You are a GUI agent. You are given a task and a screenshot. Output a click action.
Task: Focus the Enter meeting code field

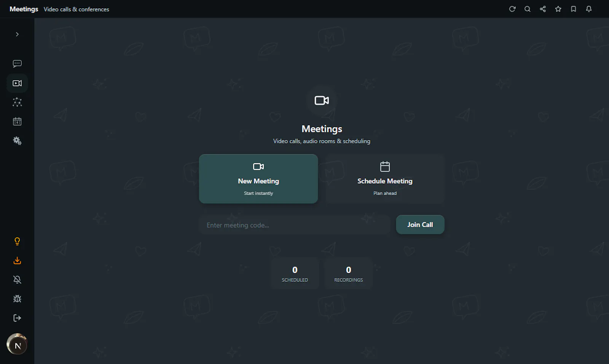pyautogui.click(x=295, y=225)
